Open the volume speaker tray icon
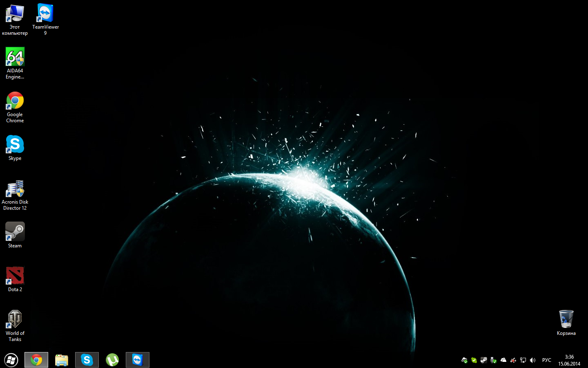Viewport: 588px width, 368px height. pos(532,360)
